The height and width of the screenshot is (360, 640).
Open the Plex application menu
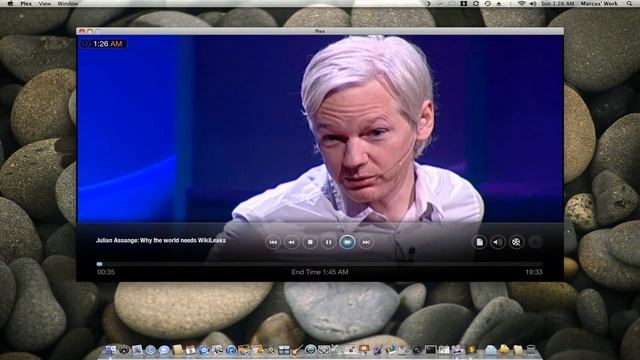[26, 3]
